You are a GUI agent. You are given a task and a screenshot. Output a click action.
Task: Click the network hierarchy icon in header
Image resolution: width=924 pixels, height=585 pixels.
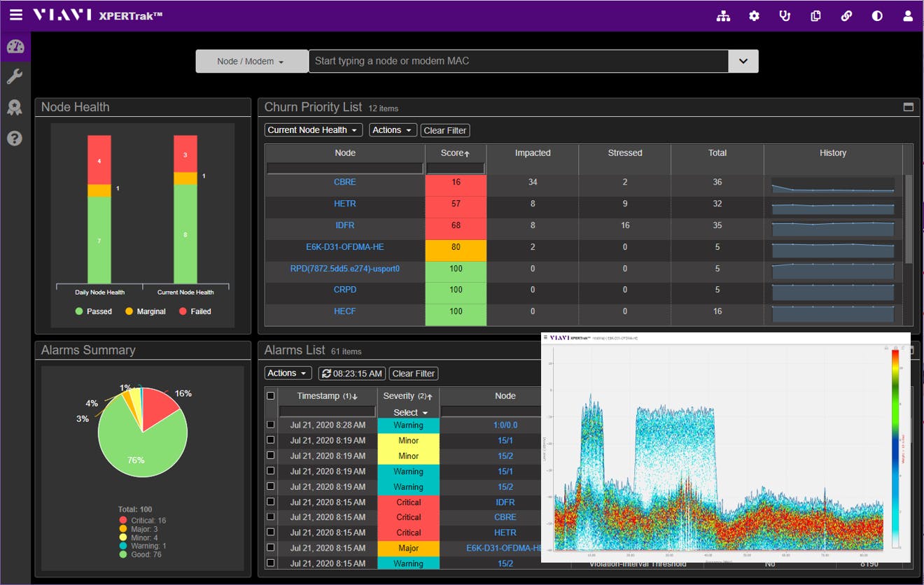tap(723, 15)
